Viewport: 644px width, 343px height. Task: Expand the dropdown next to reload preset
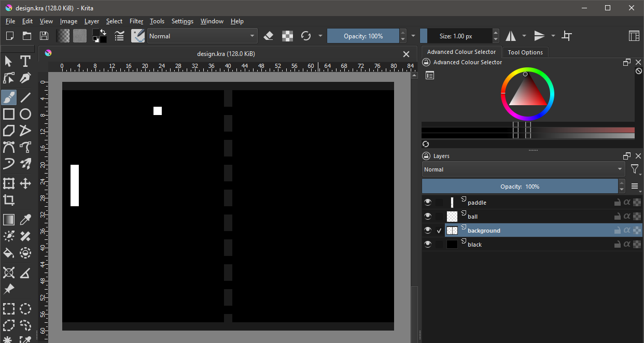click(x=320, y=36)
